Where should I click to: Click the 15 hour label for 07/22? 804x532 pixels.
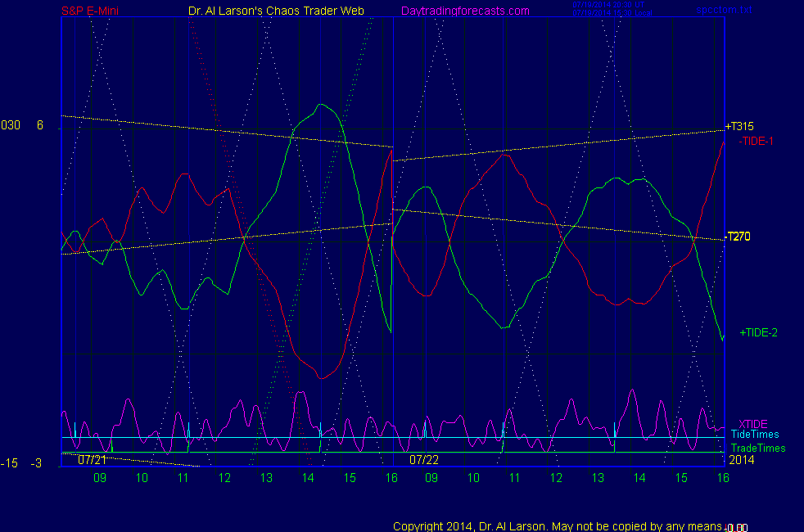click(681, 478)
